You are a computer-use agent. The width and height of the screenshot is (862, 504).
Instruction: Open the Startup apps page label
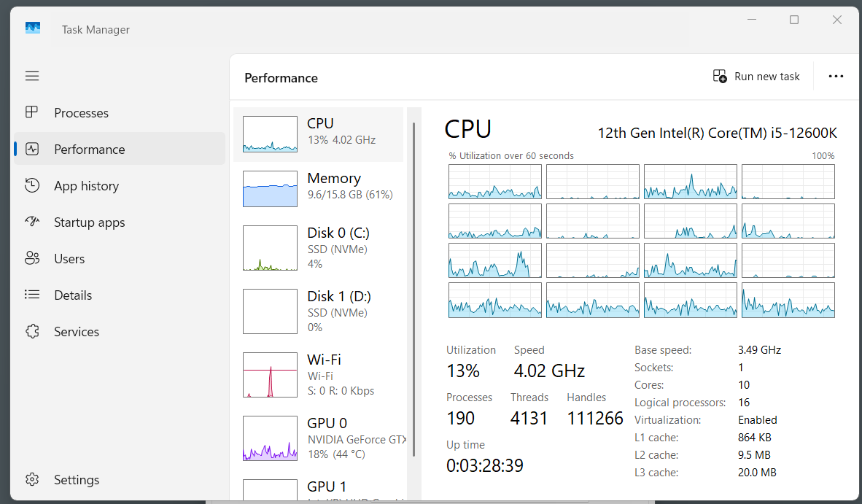(x=89, y=222)
